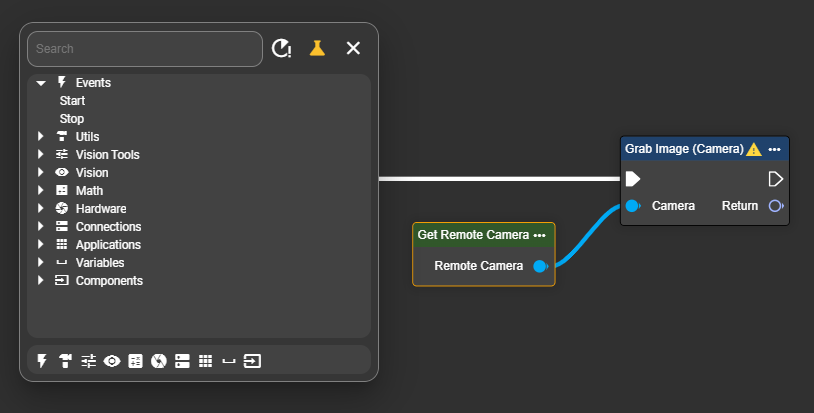This screenshot has height=413, width=814.
Task: Toggle the deprecated nodes icon beside search
Action: pyautogui.click(x=282, y=48)
